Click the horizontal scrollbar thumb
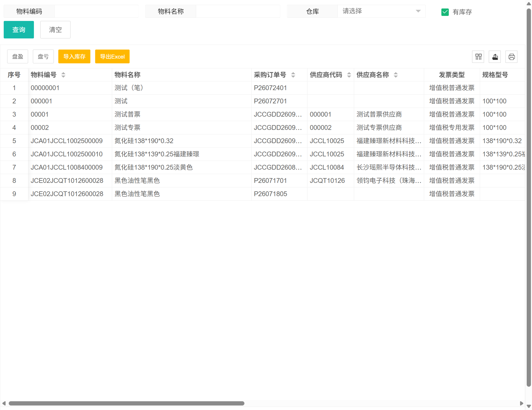Screen dimensions: 532x410 [126, 403]
